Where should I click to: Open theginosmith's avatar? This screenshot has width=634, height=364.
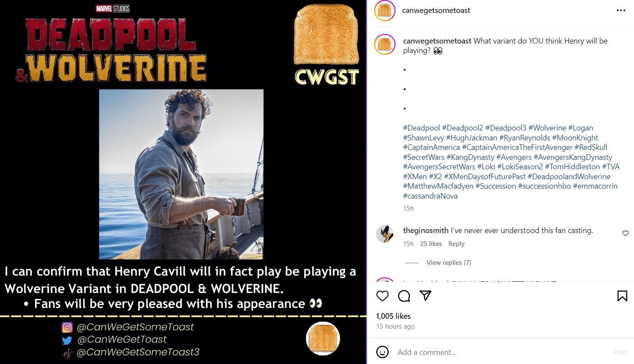385,234
